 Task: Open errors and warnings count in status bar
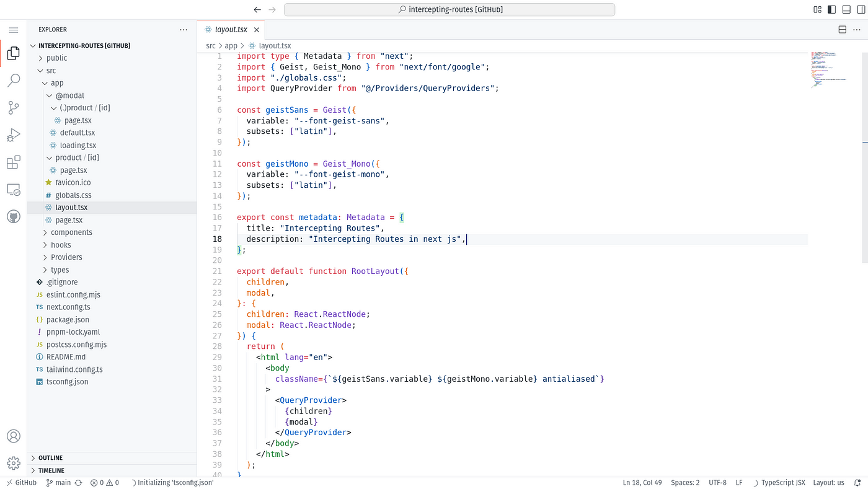pos(105,483)
